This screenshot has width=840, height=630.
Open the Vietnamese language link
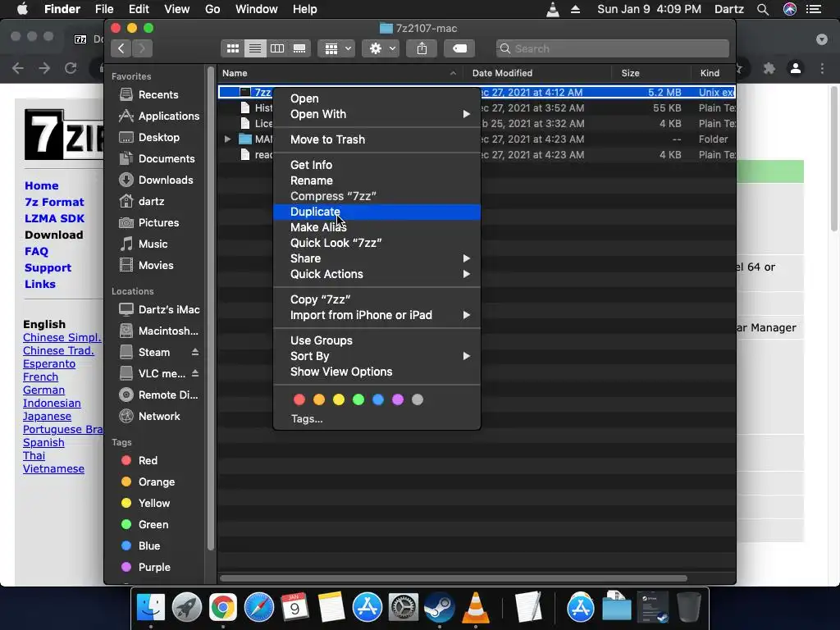pos(53,468)
